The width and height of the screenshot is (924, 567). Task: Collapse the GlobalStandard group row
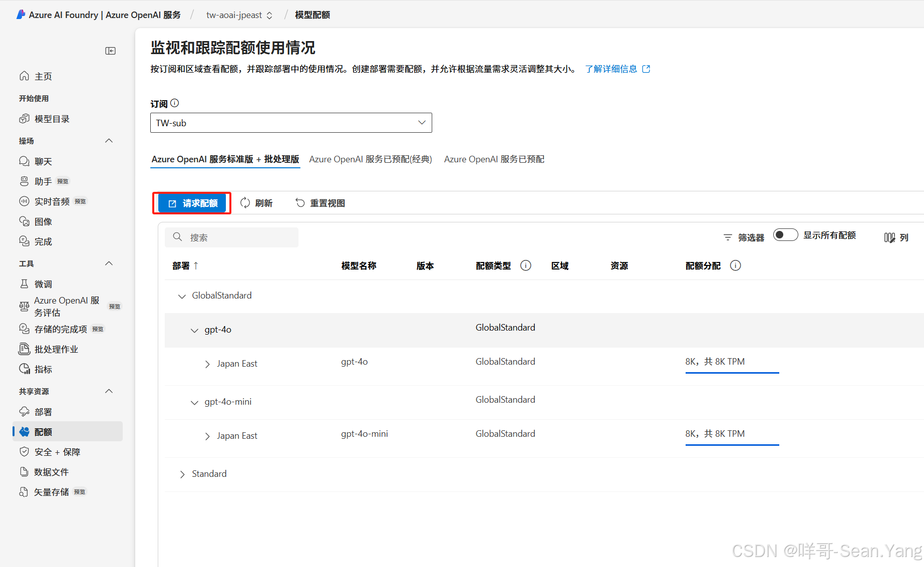(182, 296)
